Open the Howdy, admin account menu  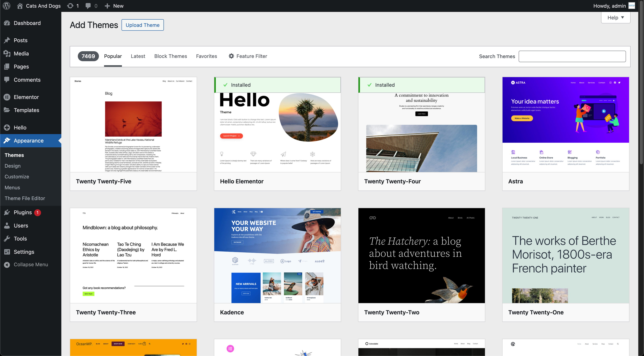pyautogui.click(x=614, y=6)
